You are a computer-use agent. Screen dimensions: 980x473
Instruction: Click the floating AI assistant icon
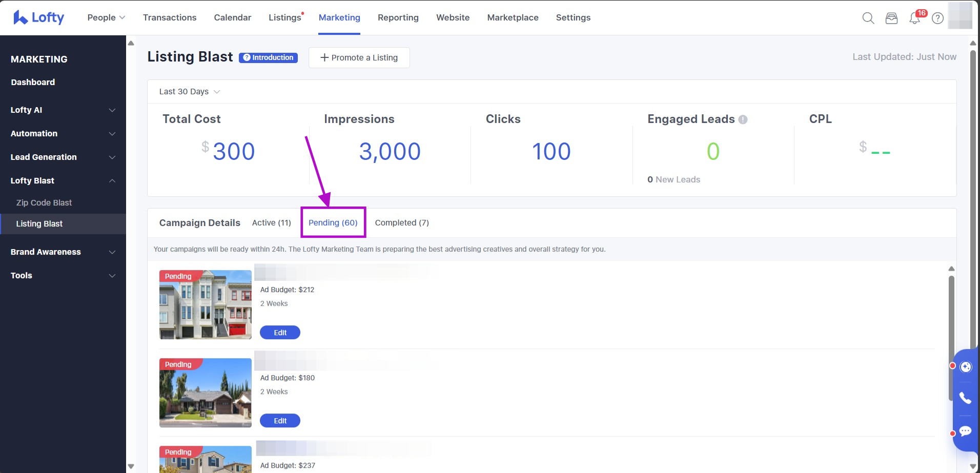point(966,367)
